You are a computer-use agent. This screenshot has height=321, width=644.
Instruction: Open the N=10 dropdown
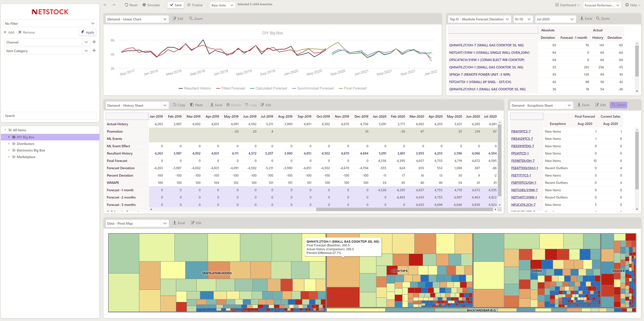[522, 19]
